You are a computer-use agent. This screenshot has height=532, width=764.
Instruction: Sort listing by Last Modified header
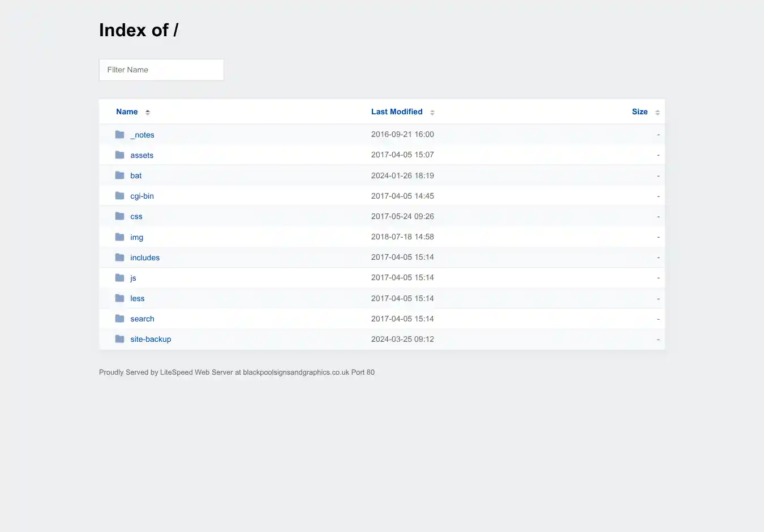click(397, 112)
